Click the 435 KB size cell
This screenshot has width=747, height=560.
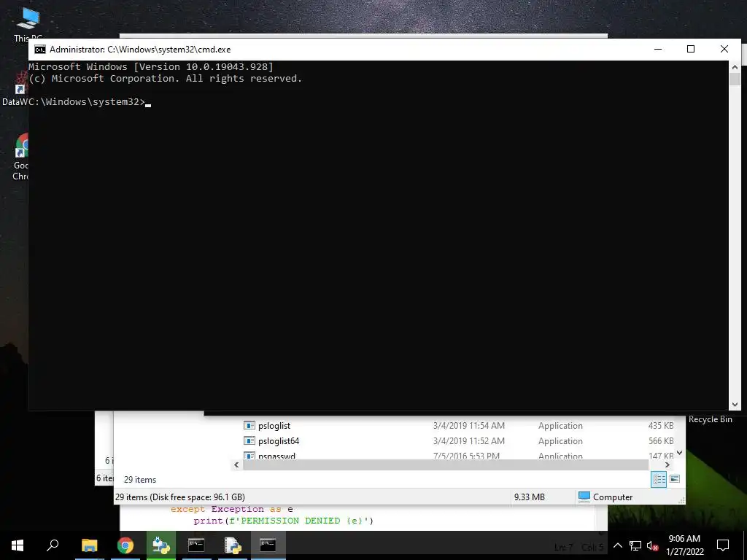(x=661, y=426)
